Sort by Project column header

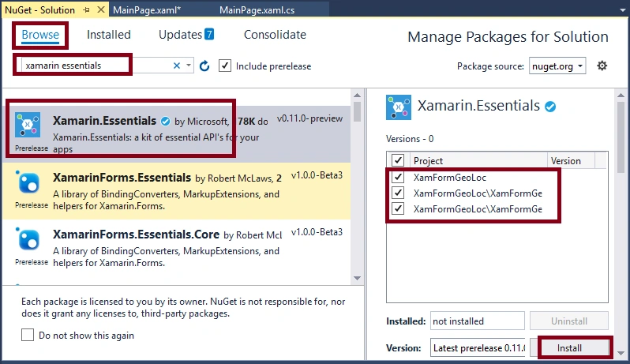[x=478, y=160]
